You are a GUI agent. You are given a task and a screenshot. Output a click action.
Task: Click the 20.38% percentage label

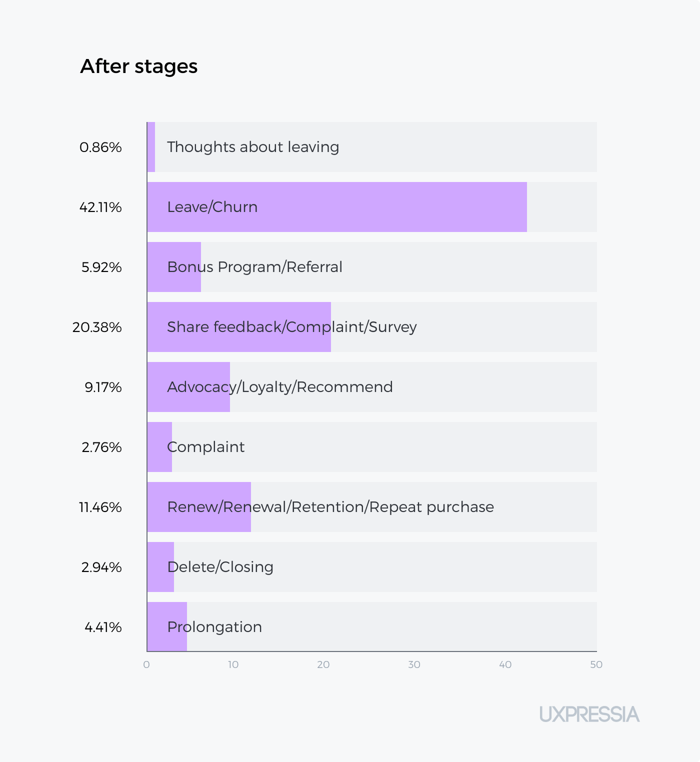click(x=97, y=327)
